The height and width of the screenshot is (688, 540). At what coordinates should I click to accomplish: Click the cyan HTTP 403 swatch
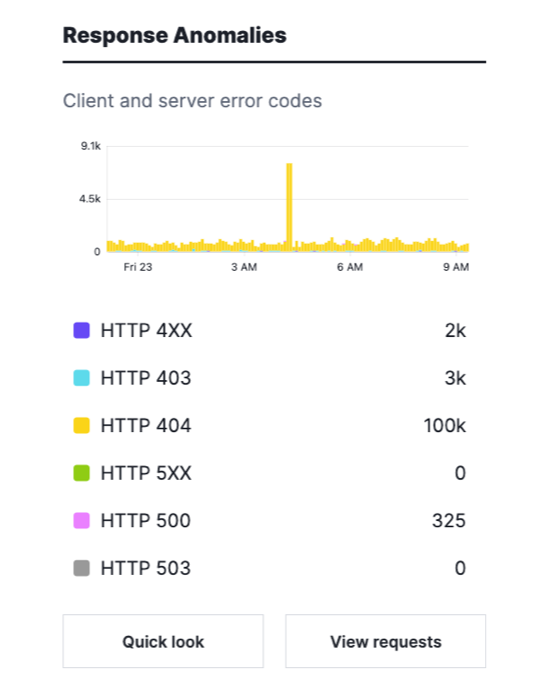82,378
